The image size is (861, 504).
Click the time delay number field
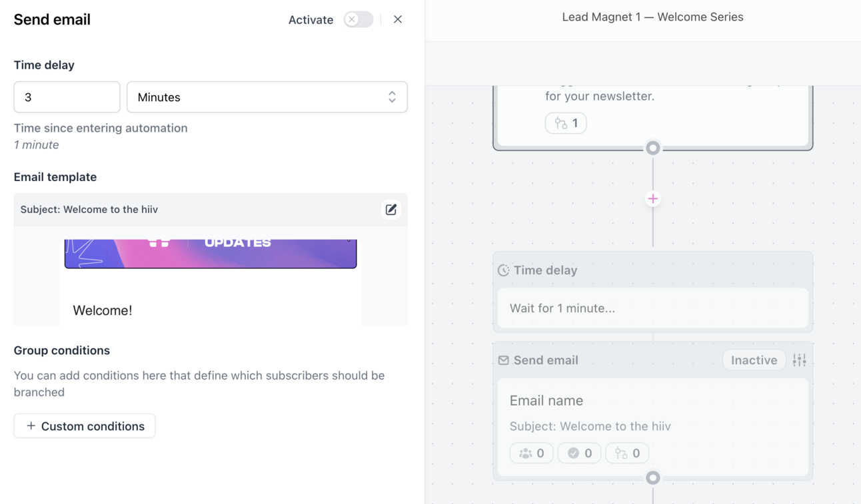(x=67, y=97)
